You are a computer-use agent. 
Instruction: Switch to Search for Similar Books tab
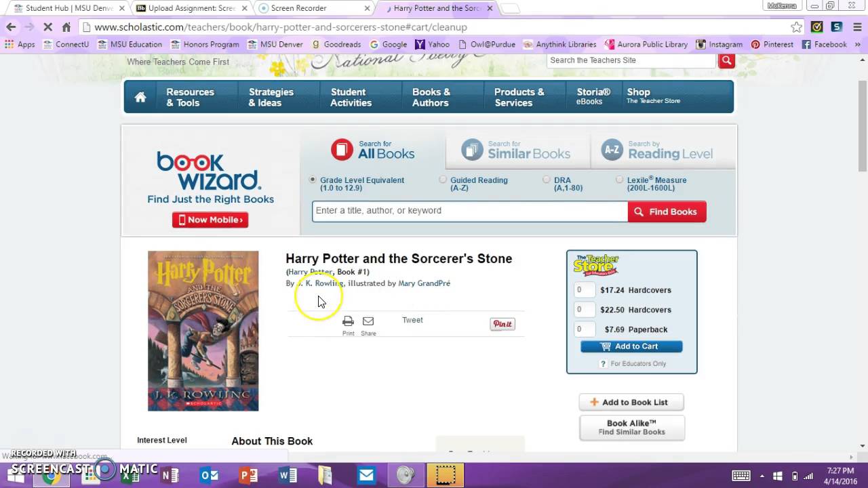point(516,150)
